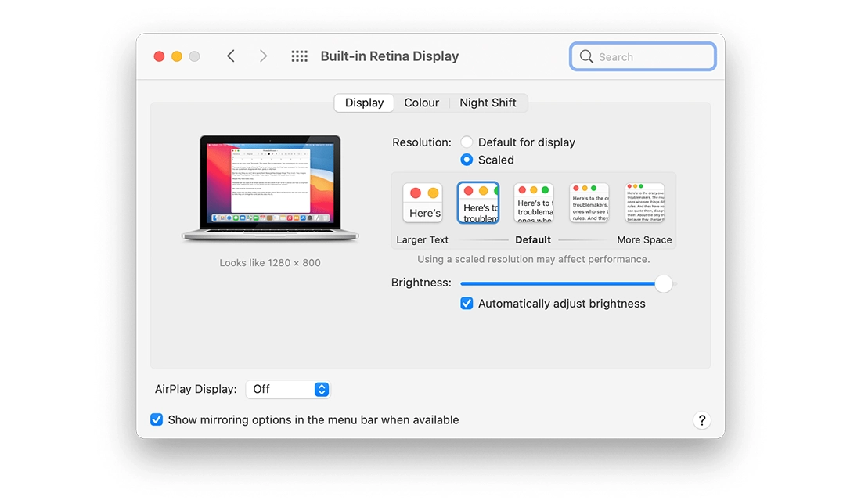Switch to the Colour tab
Viewport: 861px width, 504px height.
(x=421, y=103)
